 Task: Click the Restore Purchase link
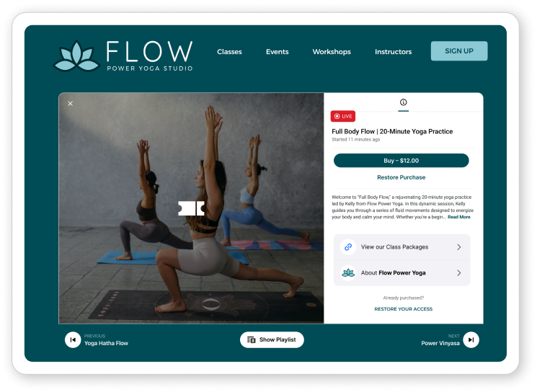401,177
